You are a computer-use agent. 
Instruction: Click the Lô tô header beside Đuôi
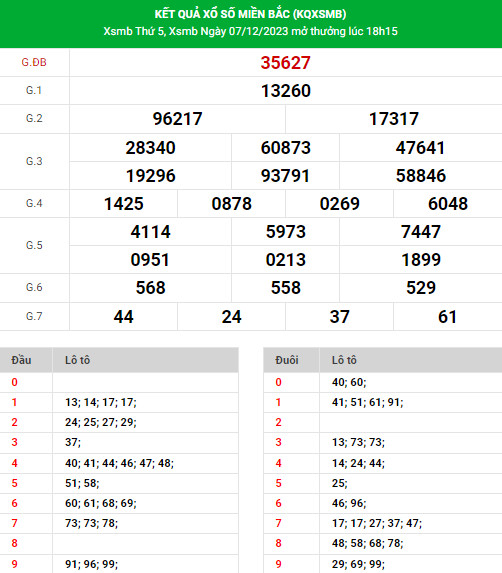tap(344, 360)
